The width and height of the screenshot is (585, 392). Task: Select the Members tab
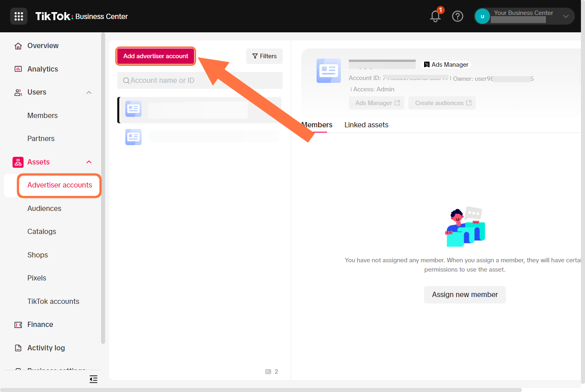coord(317,125)
